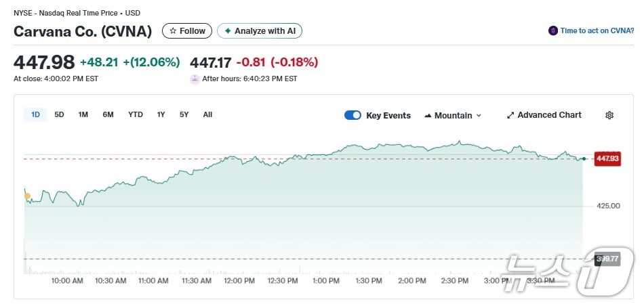Open 'Time to act on CVNA?' link

coord(597,31)
